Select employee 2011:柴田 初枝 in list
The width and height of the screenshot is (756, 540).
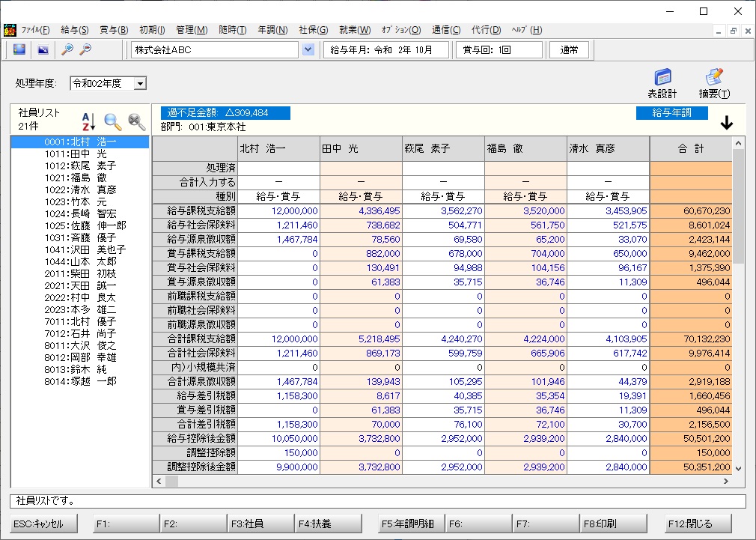click(80, 273)
